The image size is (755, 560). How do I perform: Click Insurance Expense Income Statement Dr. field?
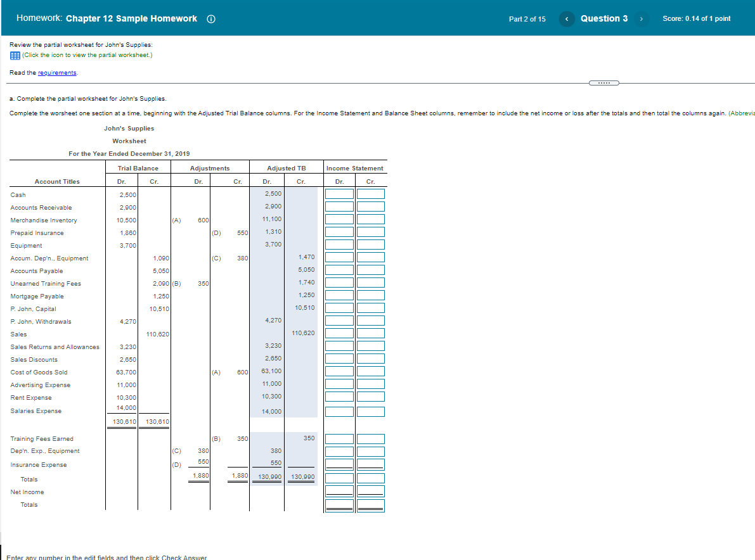pyautogui.click(x=339, y=464)
